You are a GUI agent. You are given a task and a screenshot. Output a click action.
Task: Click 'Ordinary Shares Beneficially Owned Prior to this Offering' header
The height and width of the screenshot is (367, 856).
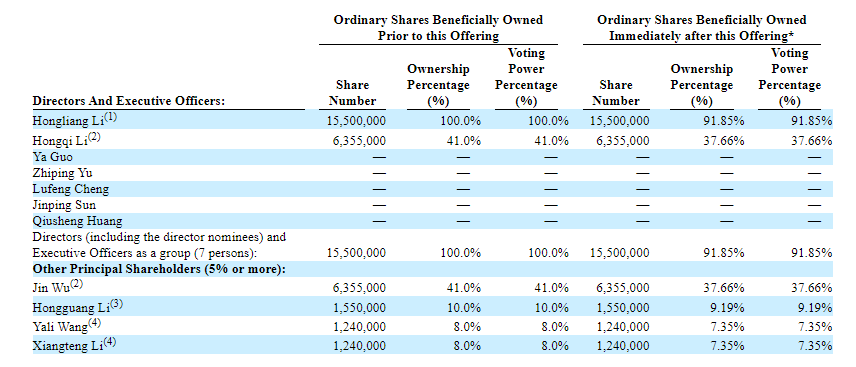[438, 28]
